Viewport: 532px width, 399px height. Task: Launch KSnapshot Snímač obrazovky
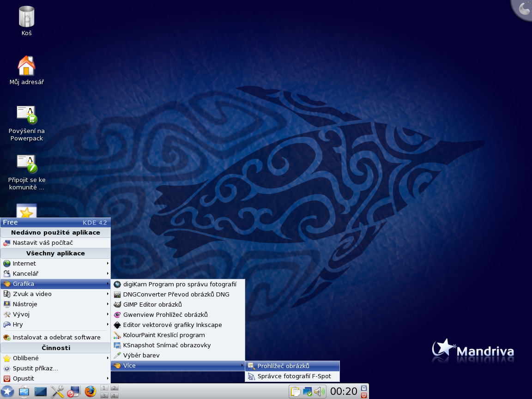pyautogui.click(x=178, y=345)
